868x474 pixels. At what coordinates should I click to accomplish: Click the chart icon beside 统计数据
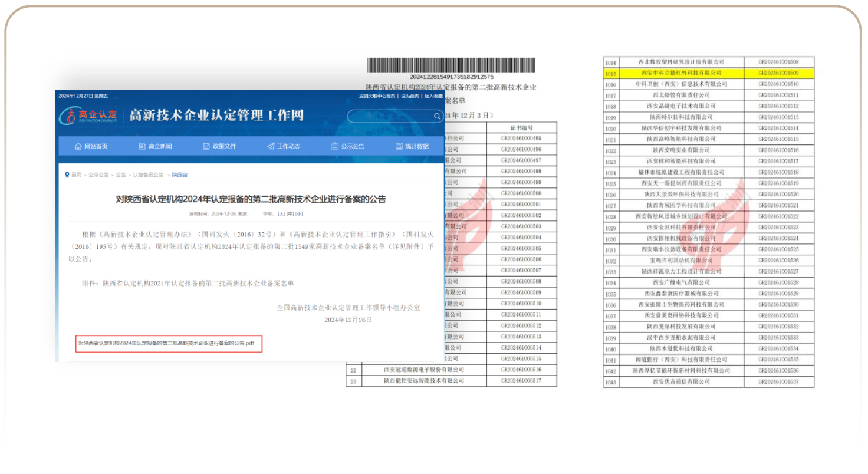[399, 146]
